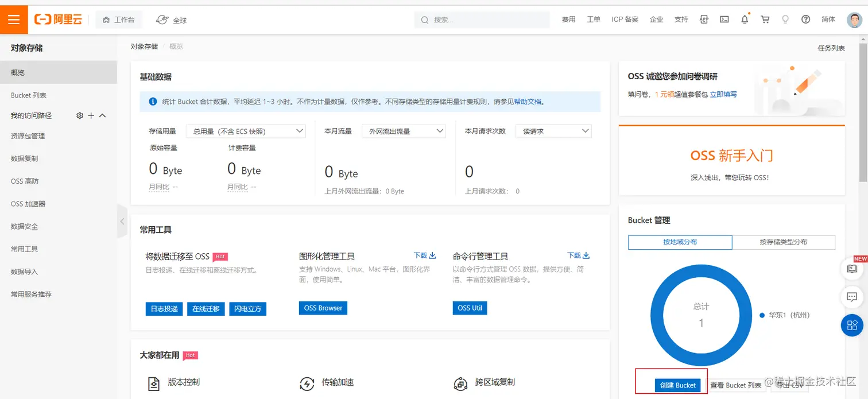The width and height of the screenshot is (868, 399).
Task: Click the light bulb icon in top bar
Action: [x=785, y=20]
